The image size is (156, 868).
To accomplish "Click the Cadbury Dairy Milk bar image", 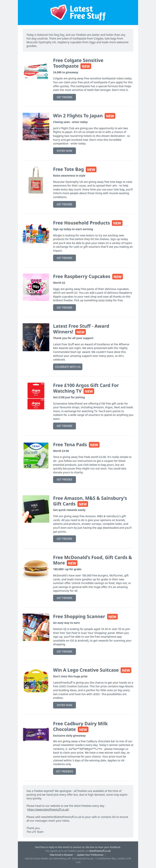I will tap(36, 734).
